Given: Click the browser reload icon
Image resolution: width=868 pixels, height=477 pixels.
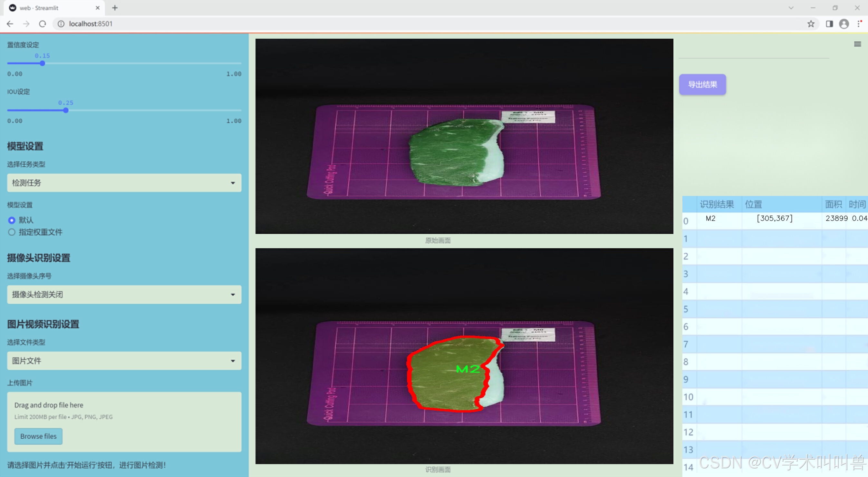Looking at the screenshot, I should pos(43,24).
